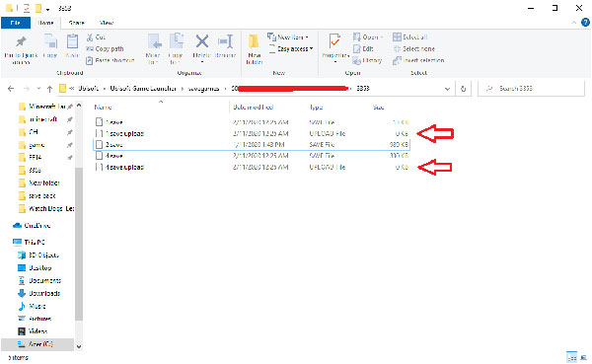The width and height of the screenshot is (592, 364).
Task: Refresh the current folder view
Action: [x=464, y=89]
